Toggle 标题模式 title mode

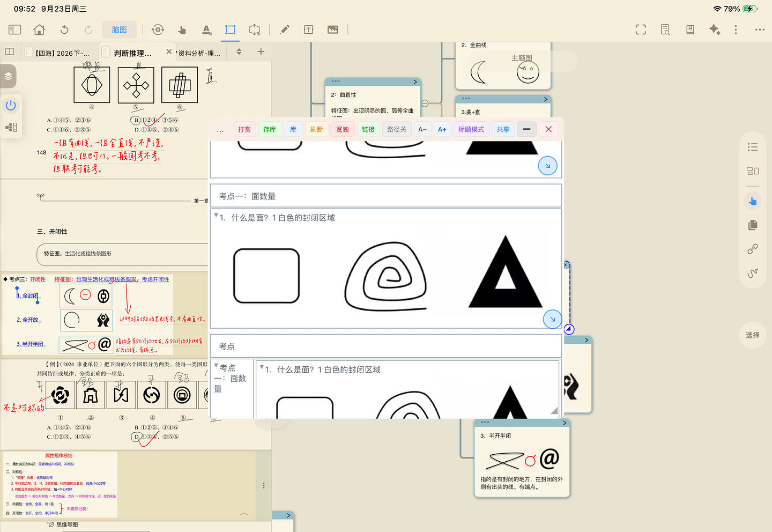click(x=471, y=129)
